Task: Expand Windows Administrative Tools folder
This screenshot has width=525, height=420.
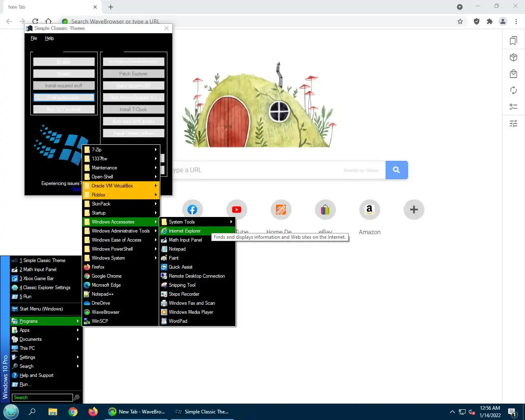Action: tap(121, 231)
